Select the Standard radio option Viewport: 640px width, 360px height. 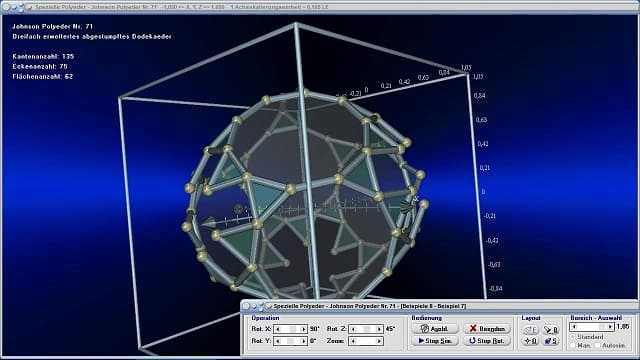click(573, 337)
